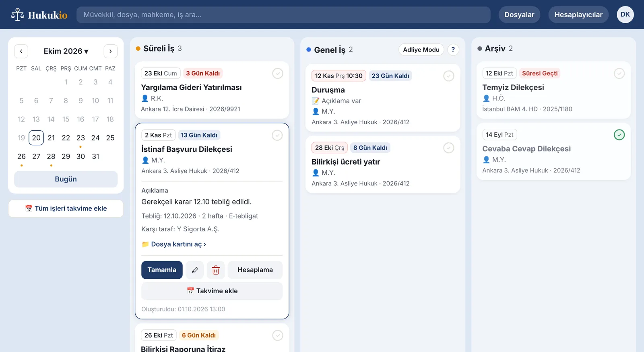Open the Dosyalar menu
Viewport: 644px width, 352px height.
[519, 14]
